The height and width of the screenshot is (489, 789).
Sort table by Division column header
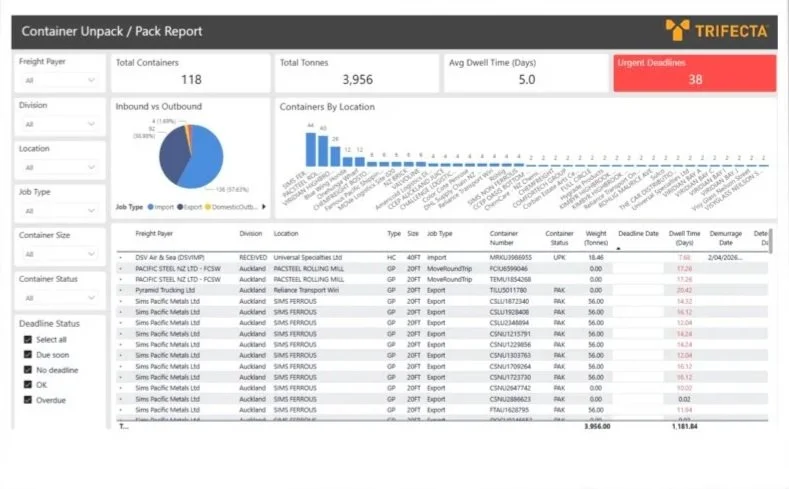click(251, 233)
